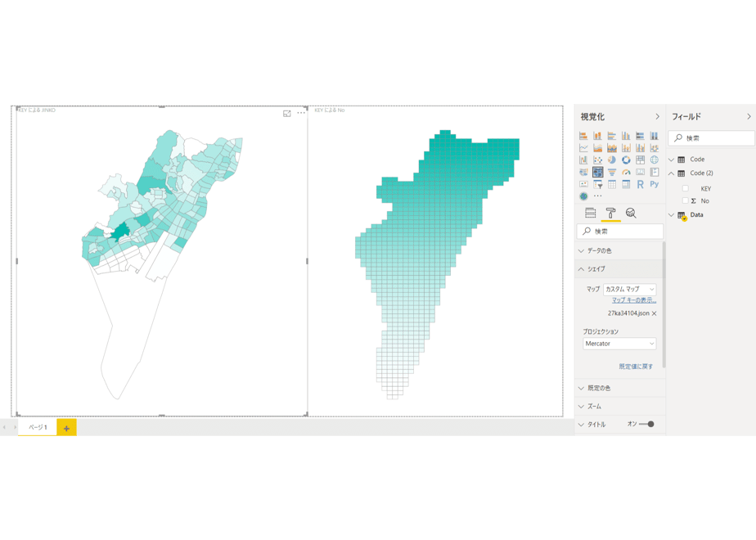Select the gauge visual

pos(626,172)
